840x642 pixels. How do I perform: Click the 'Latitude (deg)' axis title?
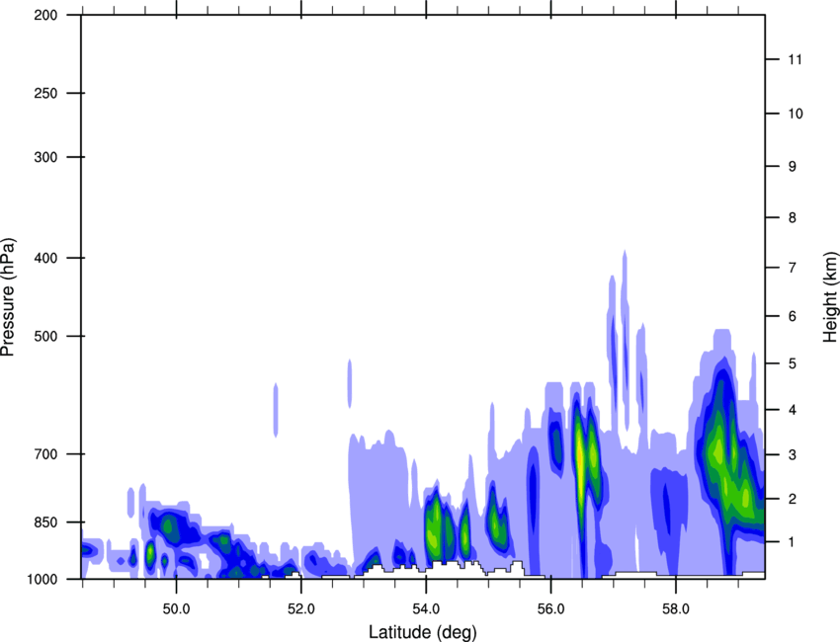422,632
